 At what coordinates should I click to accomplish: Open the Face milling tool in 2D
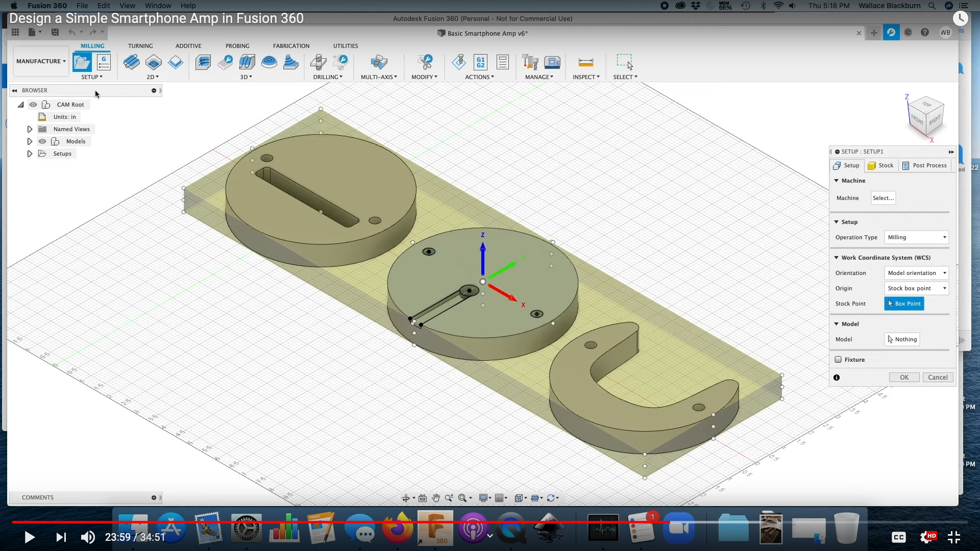pyautogui.click(x=132, y=62)
